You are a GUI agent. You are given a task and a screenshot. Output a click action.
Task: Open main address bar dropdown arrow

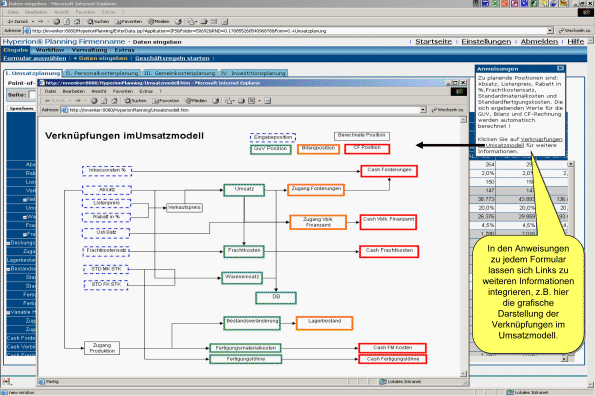point(550,30)
